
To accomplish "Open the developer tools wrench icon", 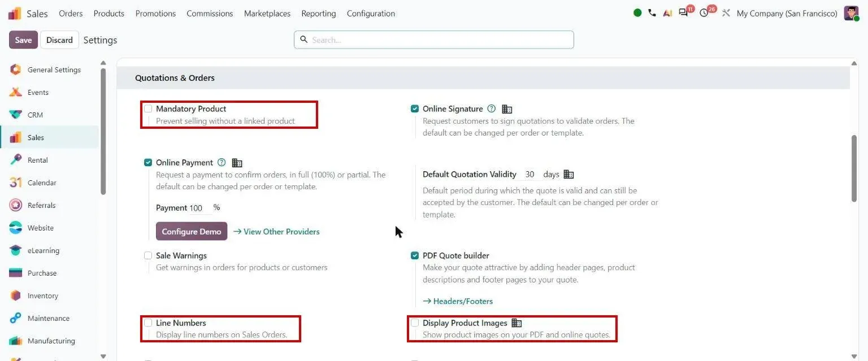I will [x=726, y=13].
